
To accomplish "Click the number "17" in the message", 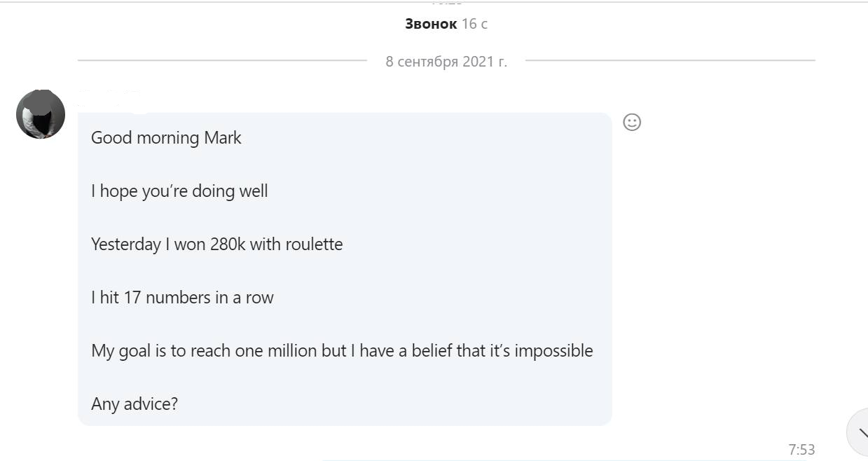I will point(132,298).
